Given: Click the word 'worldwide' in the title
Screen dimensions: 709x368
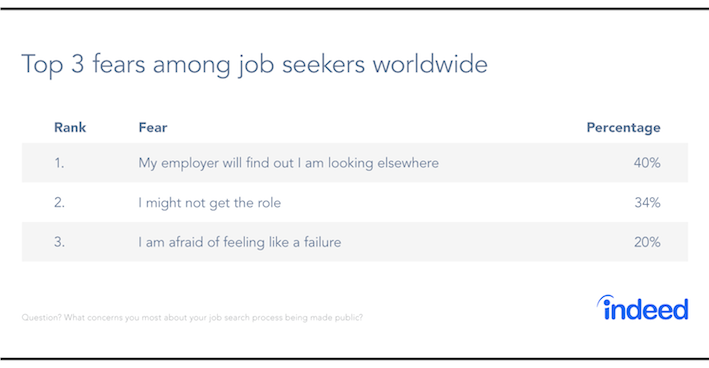Looking at the screenshot, I should tap(430, 64).
